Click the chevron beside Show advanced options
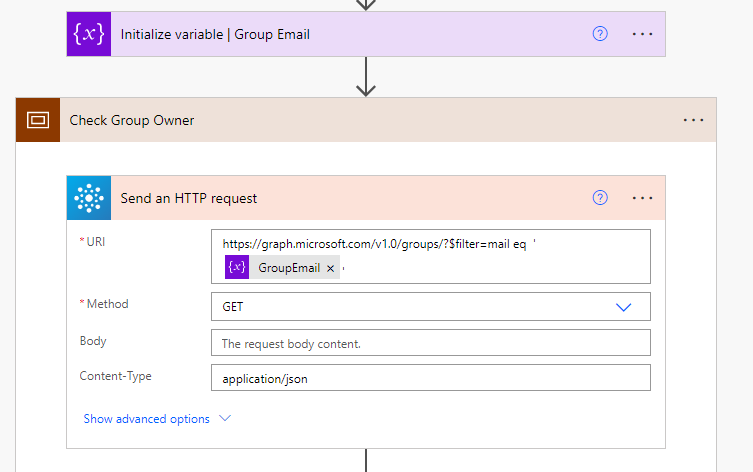This screenshot has height=472, width=753. tap(224, 419)
